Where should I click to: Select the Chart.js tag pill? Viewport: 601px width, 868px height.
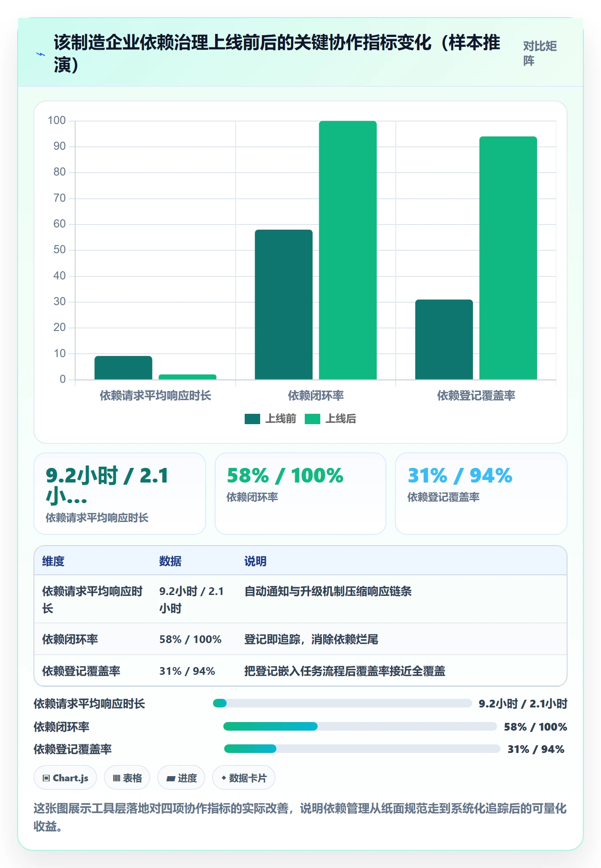(65, 778)
